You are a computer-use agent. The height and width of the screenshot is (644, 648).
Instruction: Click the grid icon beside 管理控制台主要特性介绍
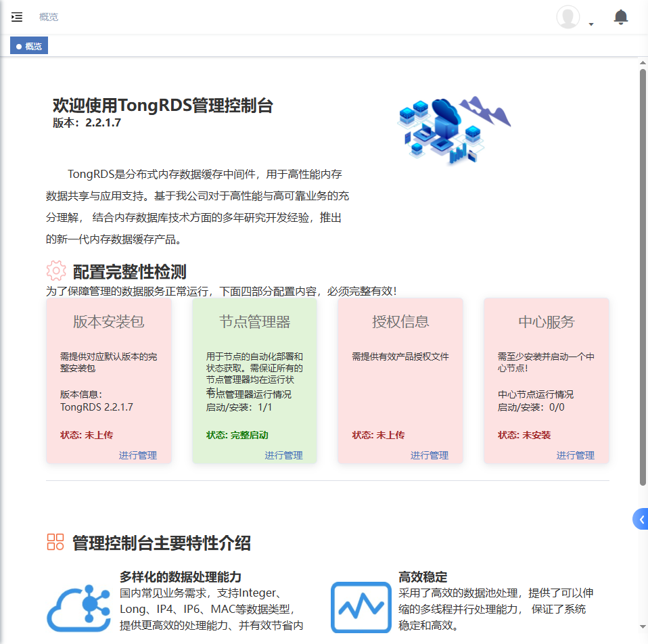point(55,542)
